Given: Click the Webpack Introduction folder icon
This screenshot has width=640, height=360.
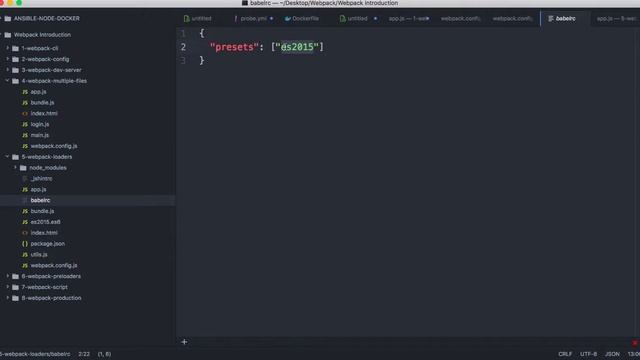Looking at the screenshot, I should (x=8, y=35).
